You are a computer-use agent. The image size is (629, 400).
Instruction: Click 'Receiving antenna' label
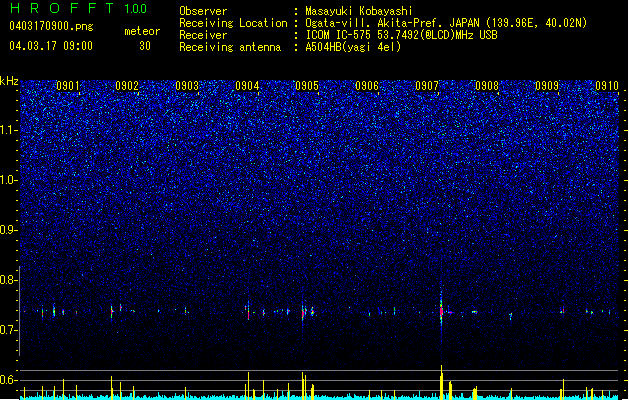click(230, 47)
